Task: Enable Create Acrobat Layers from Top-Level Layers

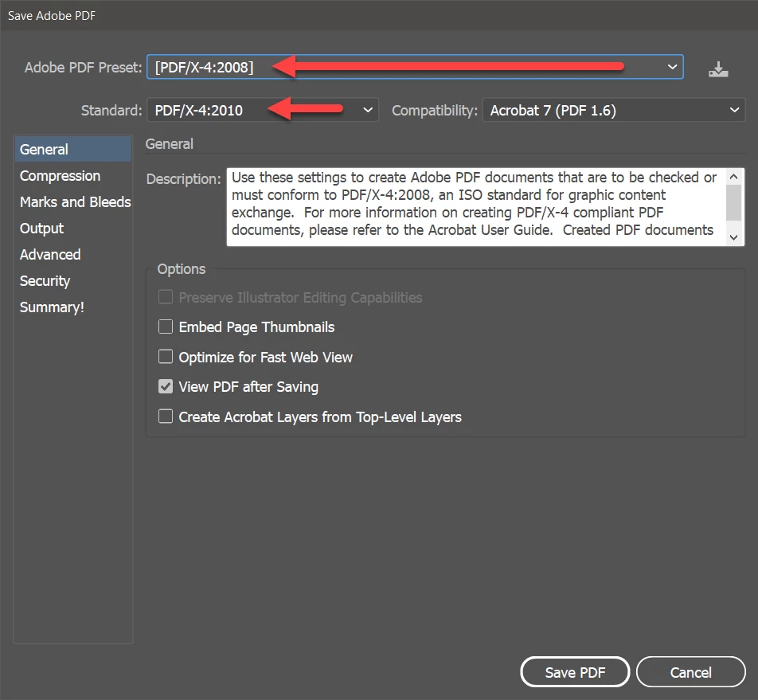Action: coord(166,416)
